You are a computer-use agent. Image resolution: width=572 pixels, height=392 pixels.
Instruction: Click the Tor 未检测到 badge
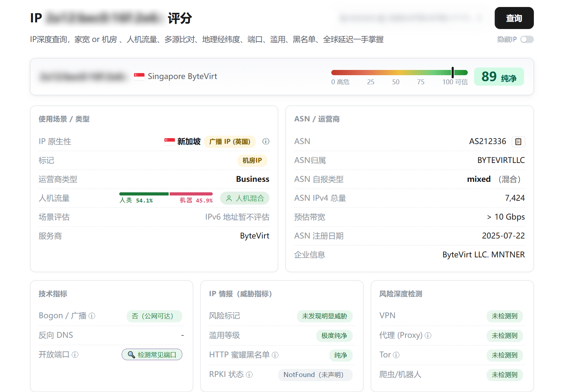pos(504,355)
